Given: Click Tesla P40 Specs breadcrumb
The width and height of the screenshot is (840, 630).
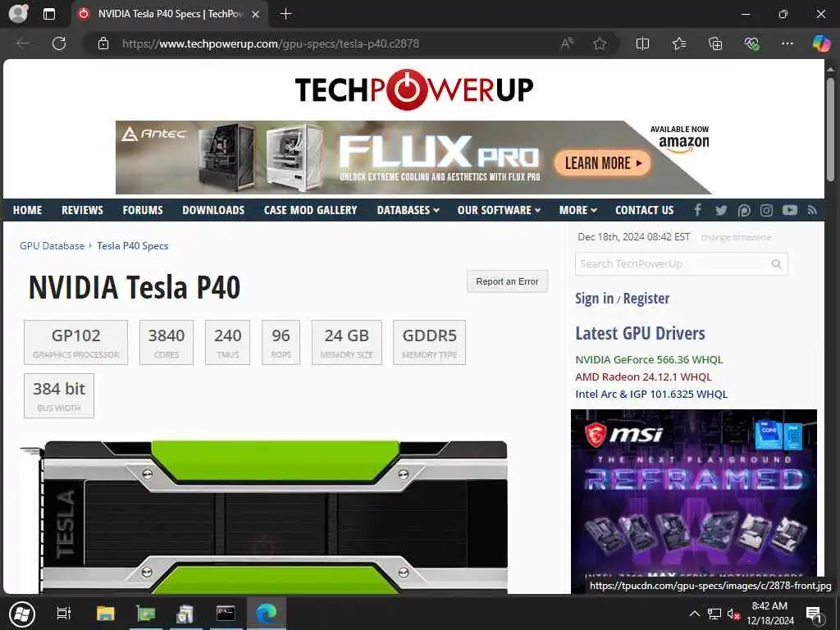Looking at the screenshot, I should (132, 246).
